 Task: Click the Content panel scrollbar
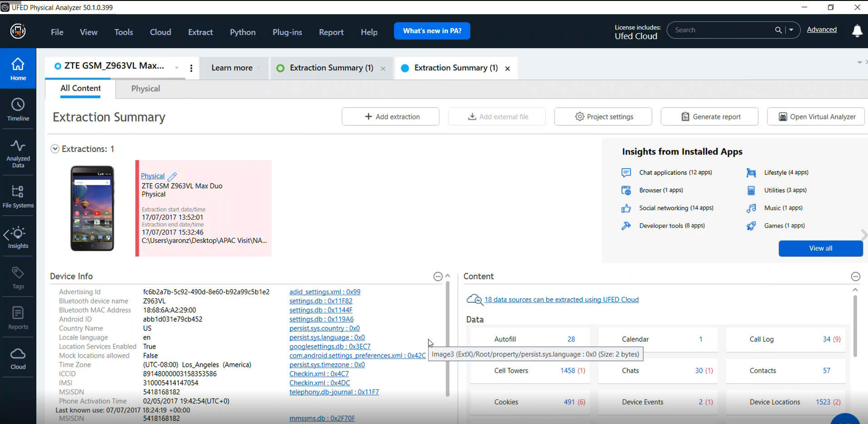[855, 326]
